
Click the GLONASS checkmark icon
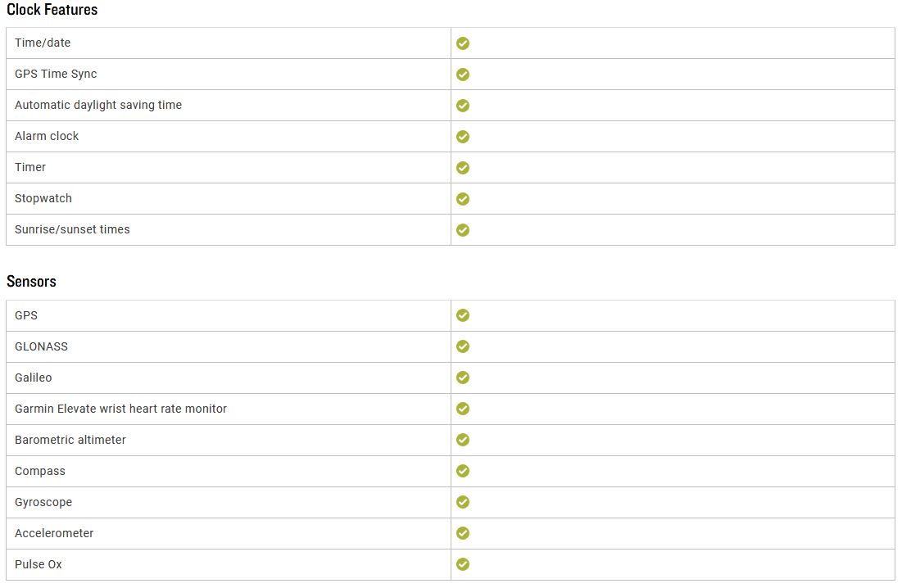click(463, 346)
